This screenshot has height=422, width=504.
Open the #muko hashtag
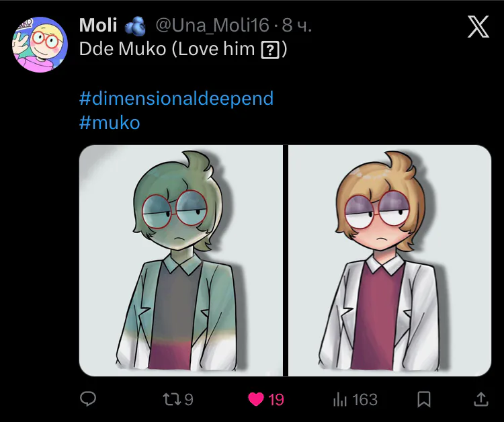click(110, 122)
